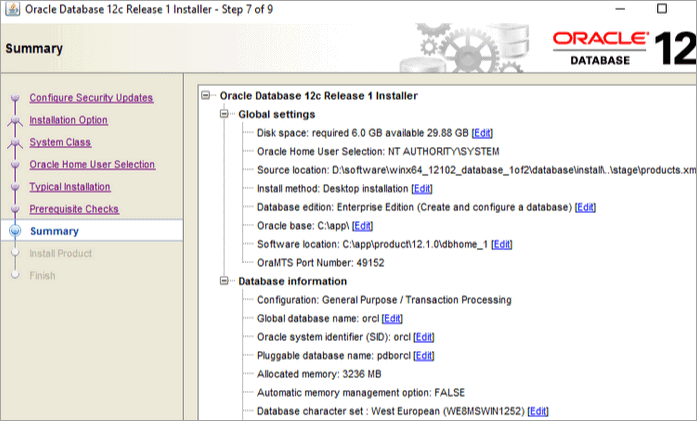Minimize the installer window
697x421 pixels.
(x=621, y=9)
